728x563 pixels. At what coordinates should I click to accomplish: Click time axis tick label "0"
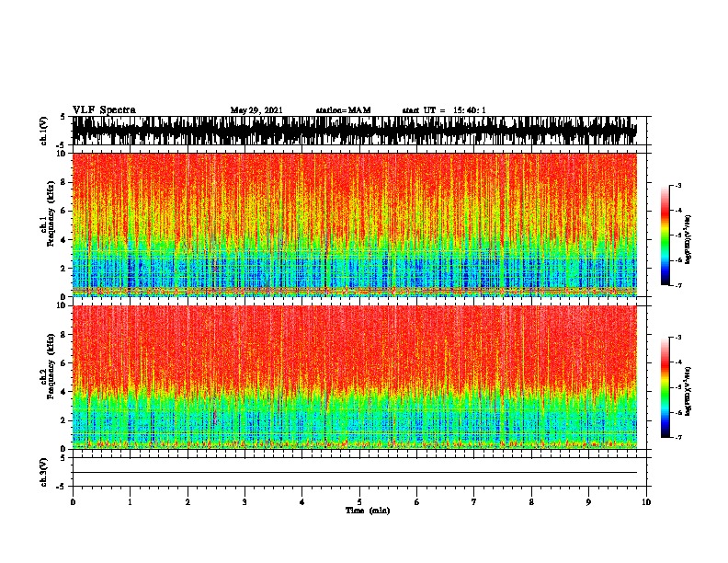coord(73,502)
